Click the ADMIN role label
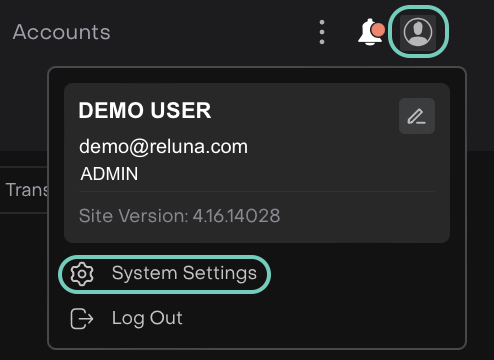This screenshot has width=494, height=360. click(x=109, y=174)
